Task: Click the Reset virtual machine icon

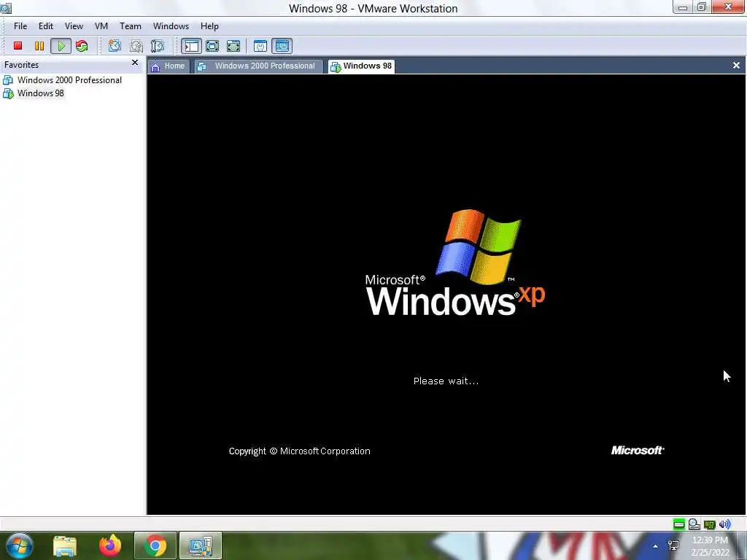Action: pos(82,46)
